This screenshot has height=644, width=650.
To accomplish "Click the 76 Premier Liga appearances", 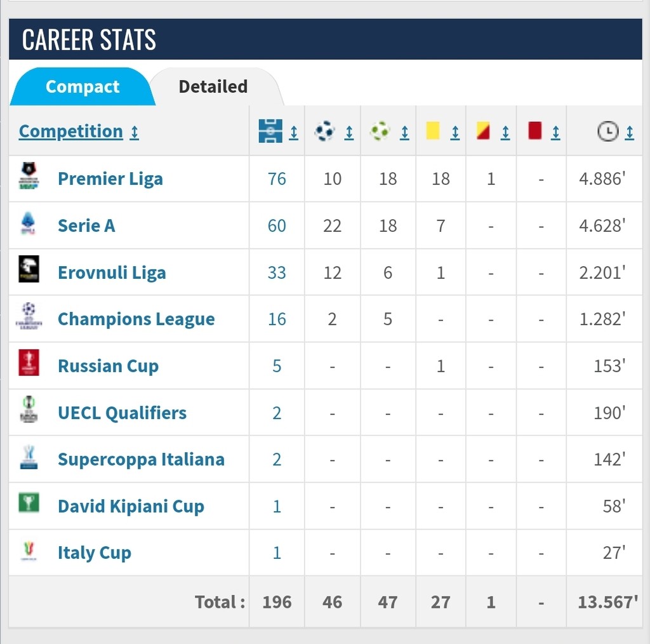I will [277, 178].
